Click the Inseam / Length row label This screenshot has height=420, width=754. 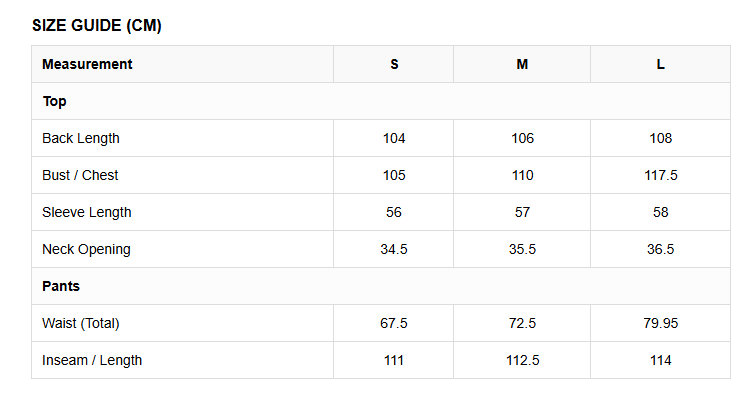tap(92, 360)
